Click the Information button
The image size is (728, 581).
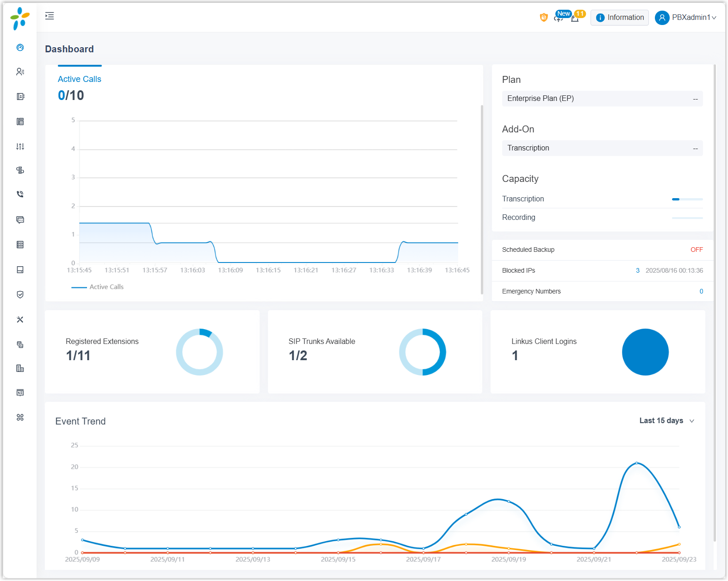pyautogui.click(x=619, y=18)
